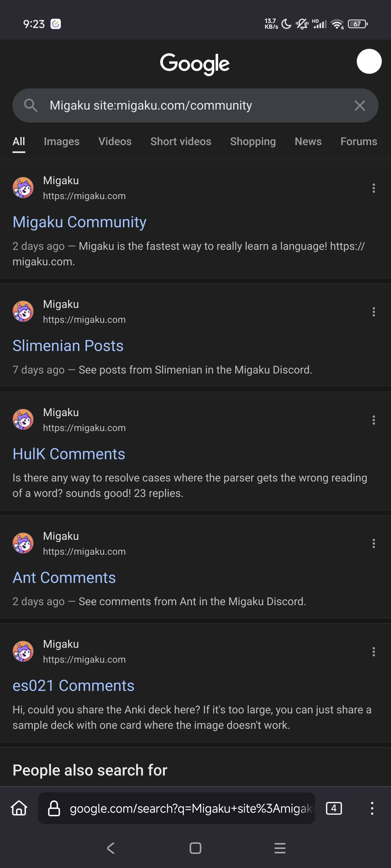Open the Ant Comments result link

64,577
